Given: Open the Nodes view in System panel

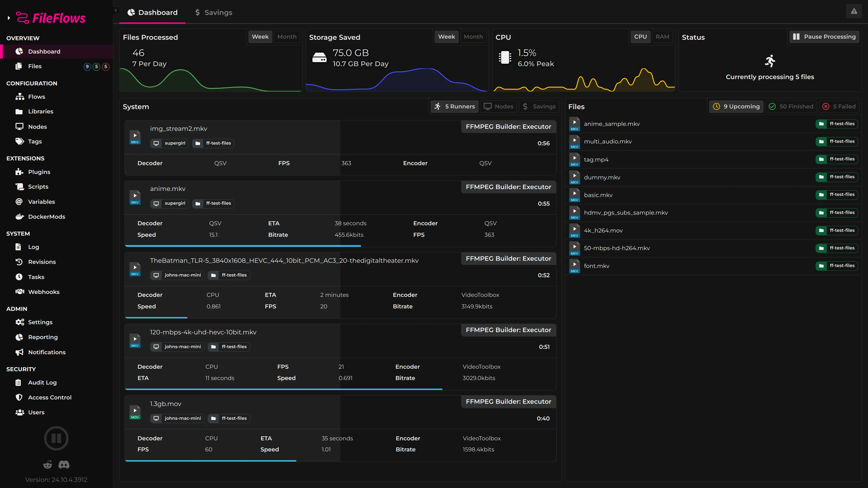Looking at the screenshot, I should pyautogui.click(x=498, y=106).
